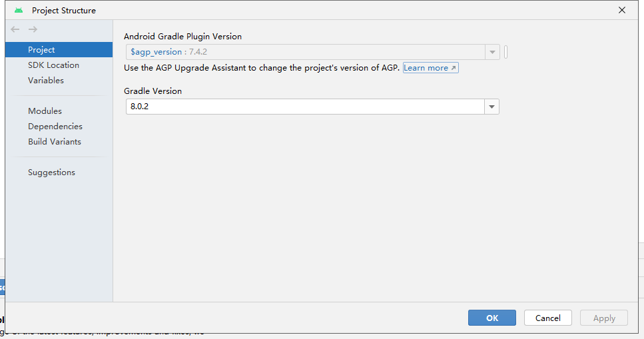Open the Modules section
The width and height of the screenshot is (644, 339).
(x=45, y=111)
